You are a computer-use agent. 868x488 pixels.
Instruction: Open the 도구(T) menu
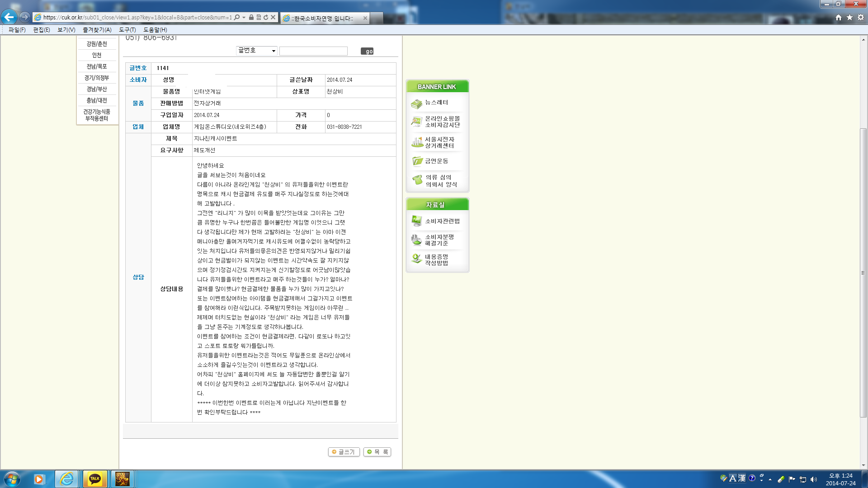click(x=127, y=30)
